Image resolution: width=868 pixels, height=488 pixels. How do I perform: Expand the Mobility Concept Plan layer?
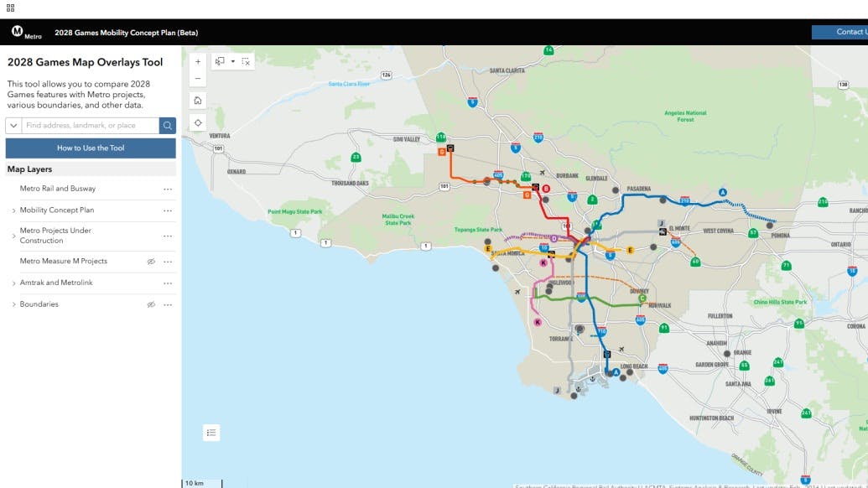14,210
